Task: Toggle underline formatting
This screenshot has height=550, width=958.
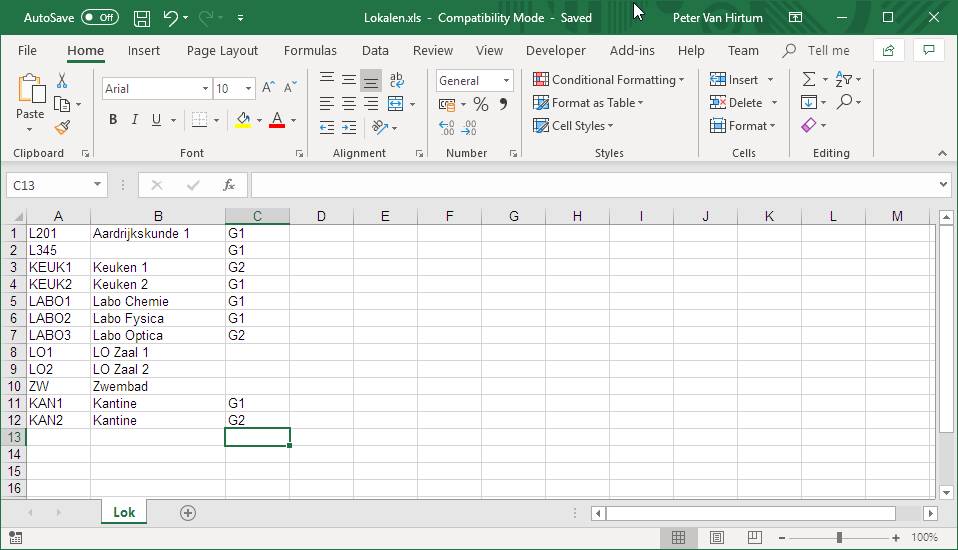Action: click(156, 120)
